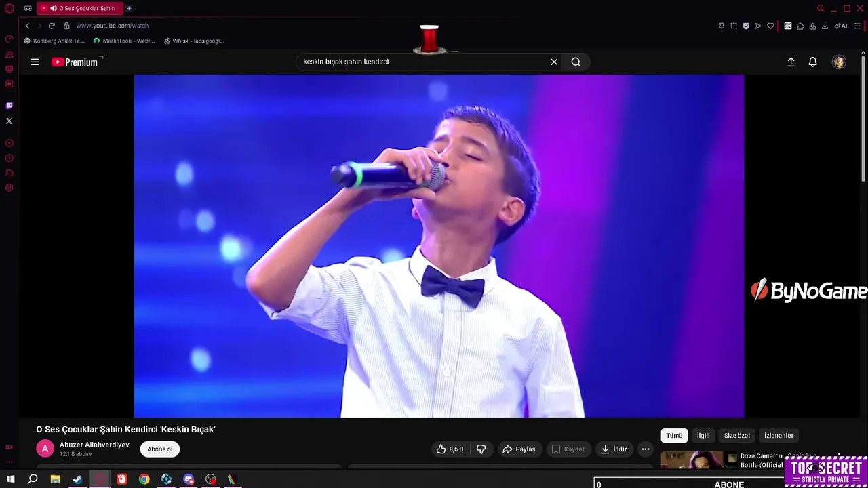Image resolution: width=868 pixels, height=488 pixels.
Task: Open the YouTube hamburger guide menu
Action: pos(35,62)
